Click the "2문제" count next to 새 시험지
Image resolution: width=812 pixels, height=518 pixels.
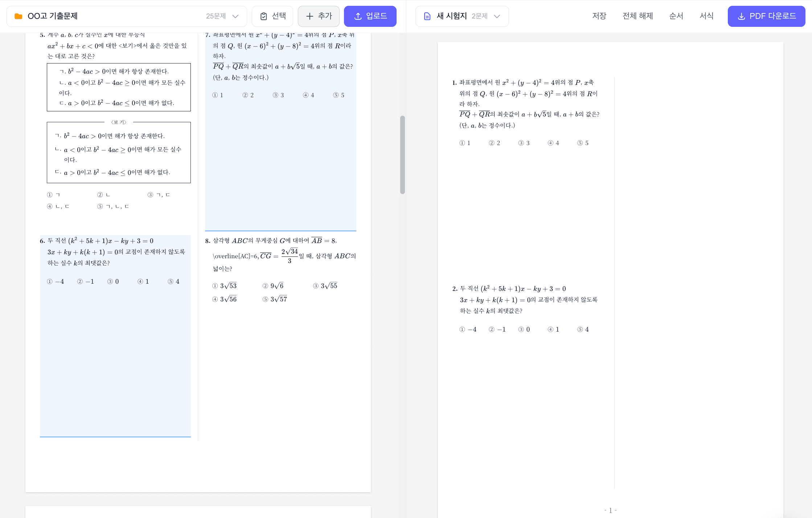coord(480,16)
